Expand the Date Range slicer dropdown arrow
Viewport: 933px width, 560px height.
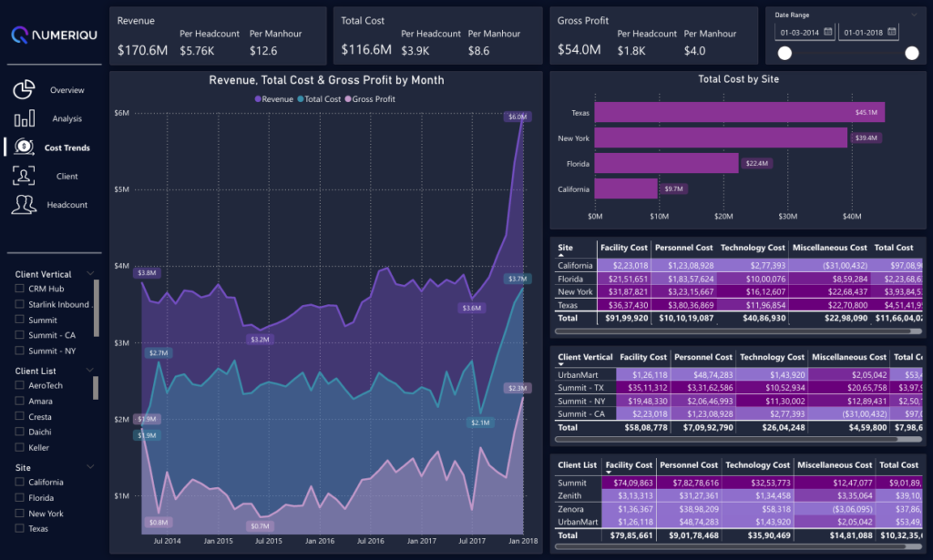coord(914,15)
